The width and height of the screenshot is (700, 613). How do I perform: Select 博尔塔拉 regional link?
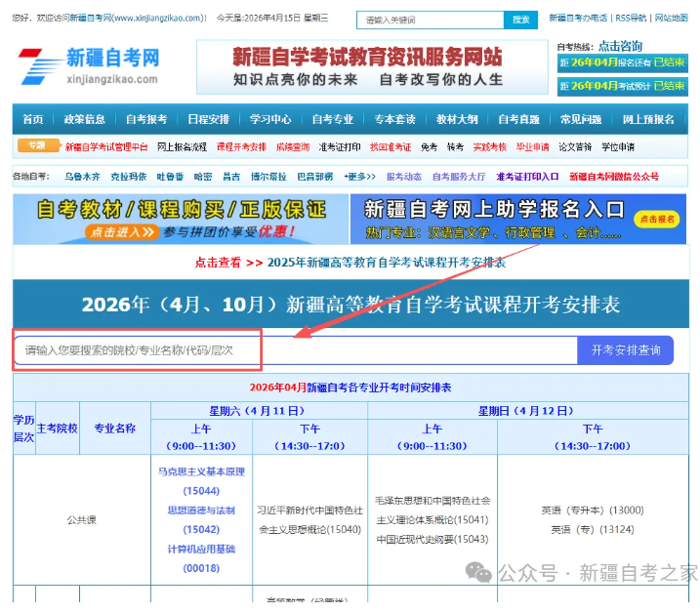(x=268, y=177)
